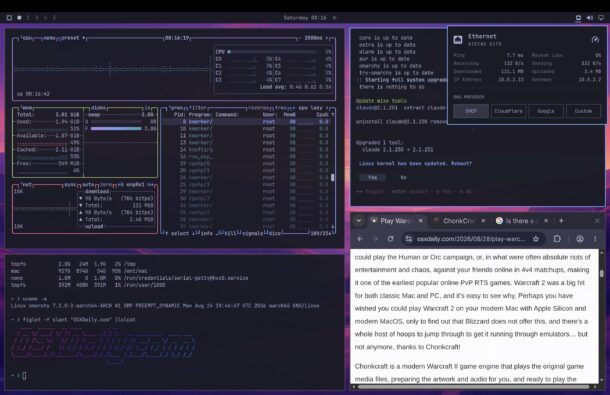Switch the enp0s1 network interface selector

pyautogui.click(x=136, y=184)
